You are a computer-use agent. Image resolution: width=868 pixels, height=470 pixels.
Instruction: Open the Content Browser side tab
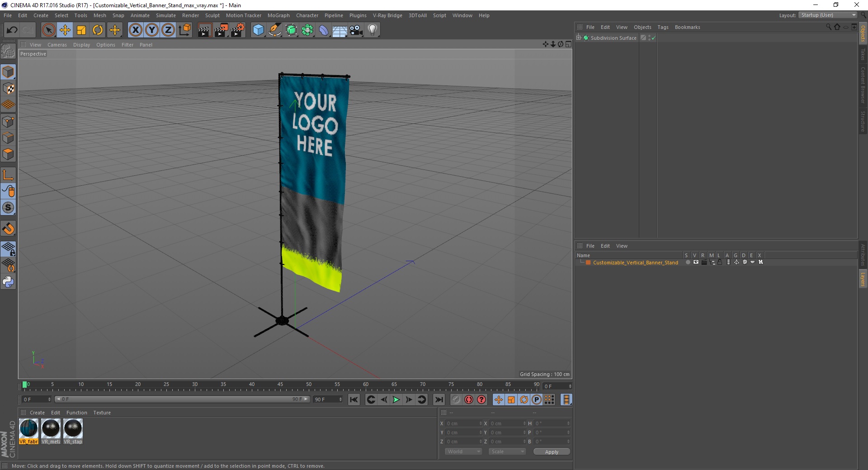coord(863,85)
